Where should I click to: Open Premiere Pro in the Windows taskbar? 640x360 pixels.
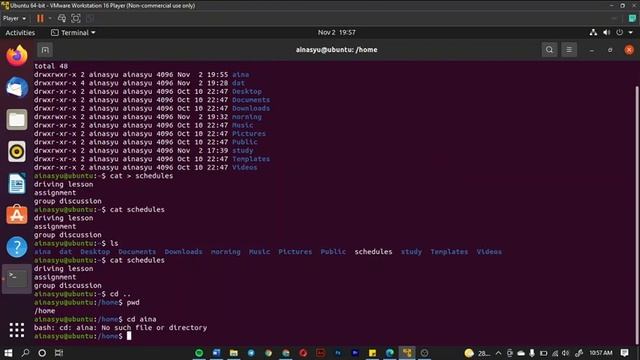click(x=355, y=353)
